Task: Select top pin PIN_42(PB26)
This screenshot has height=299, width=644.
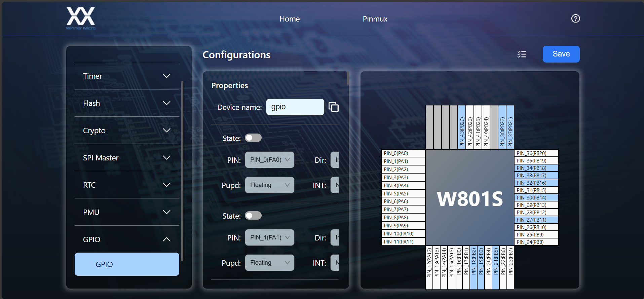Action: 470,127
